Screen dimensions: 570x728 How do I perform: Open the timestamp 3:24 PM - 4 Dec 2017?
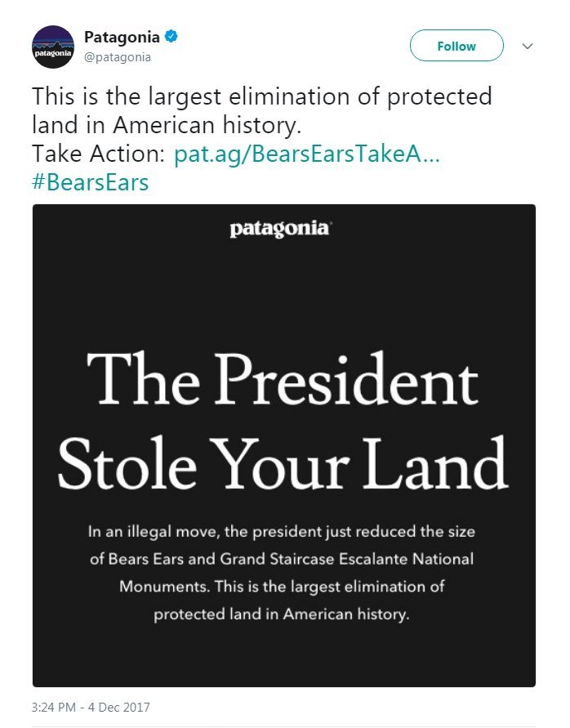(91, 707)
